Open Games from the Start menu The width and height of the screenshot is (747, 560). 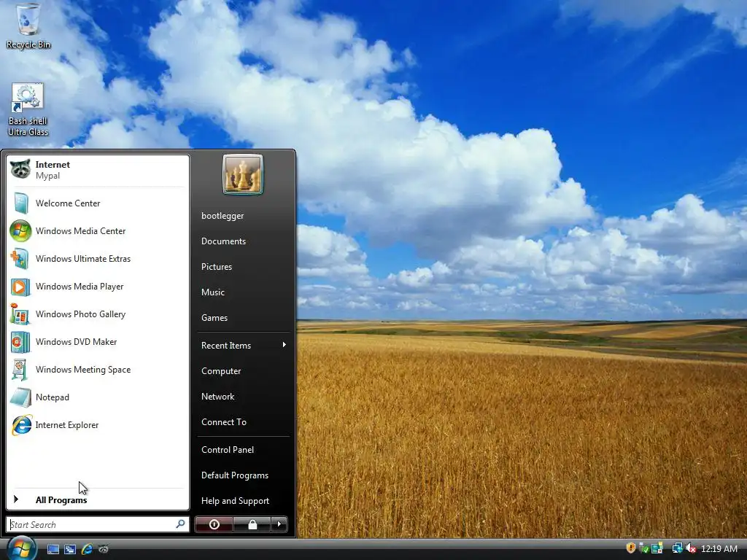click(243, 318)
